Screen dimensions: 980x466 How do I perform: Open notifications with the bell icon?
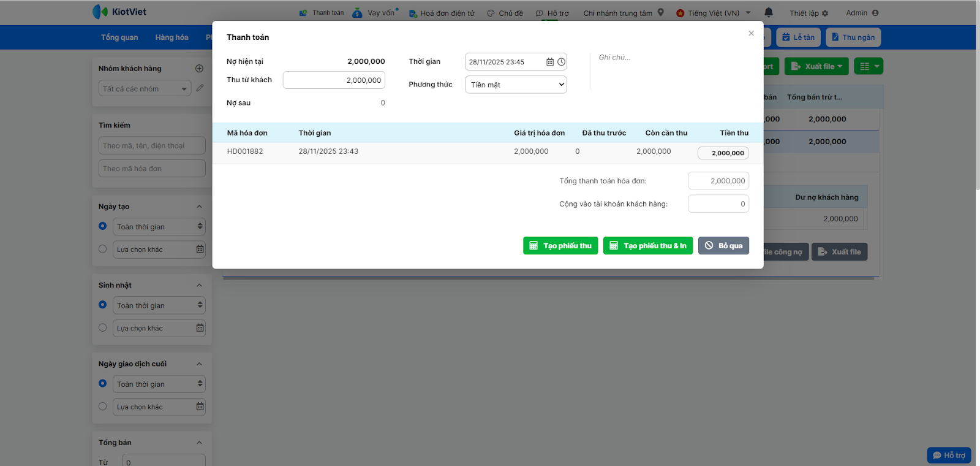(769, 12)
